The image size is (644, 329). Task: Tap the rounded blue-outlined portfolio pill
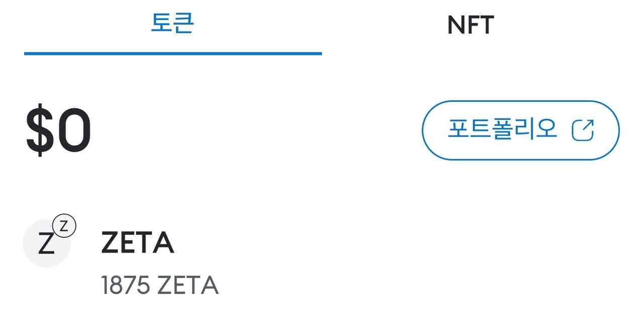point(520,130)
